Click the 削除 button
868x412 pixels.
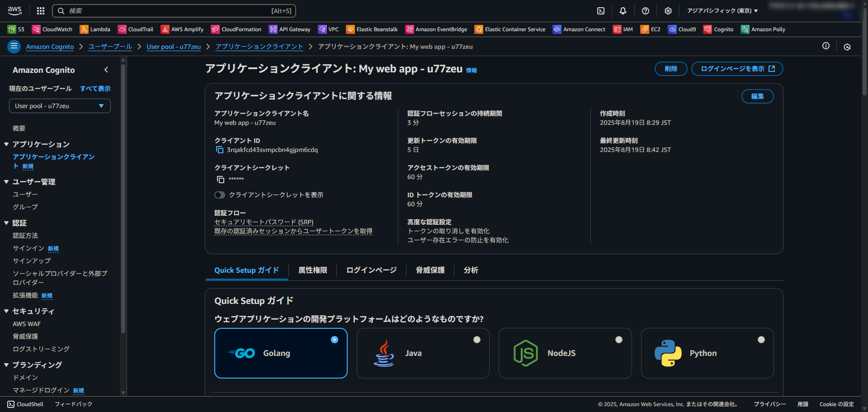(x=671, y=69)
